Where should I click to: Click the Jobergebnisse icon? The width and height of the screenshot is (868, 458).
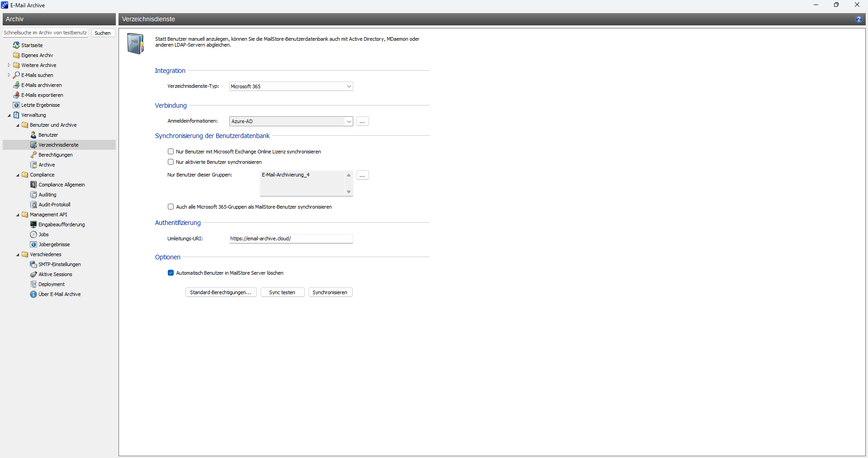[33, 244]
